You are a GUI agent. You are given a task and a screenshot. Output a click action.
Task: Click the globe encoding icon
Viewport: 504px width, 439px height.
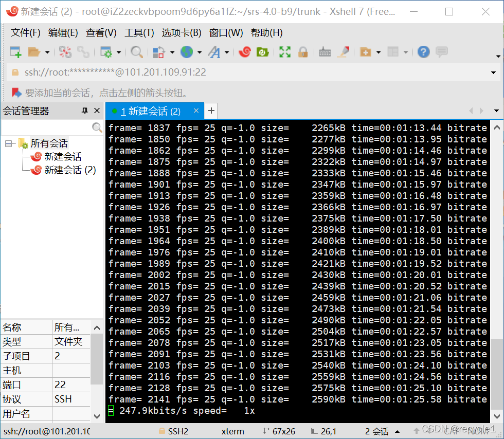186,52
